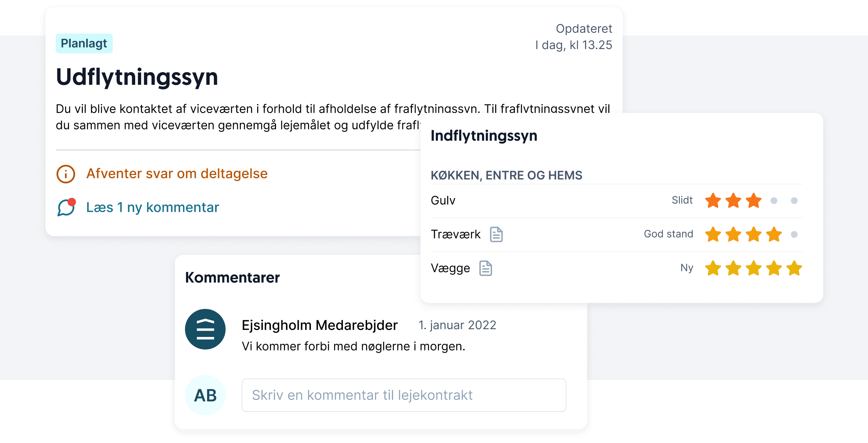Click the Ejsingholm Medarebjder commenter name
Image resolution: width=868 pixels, height=443 pixels.
pos(319,325)
